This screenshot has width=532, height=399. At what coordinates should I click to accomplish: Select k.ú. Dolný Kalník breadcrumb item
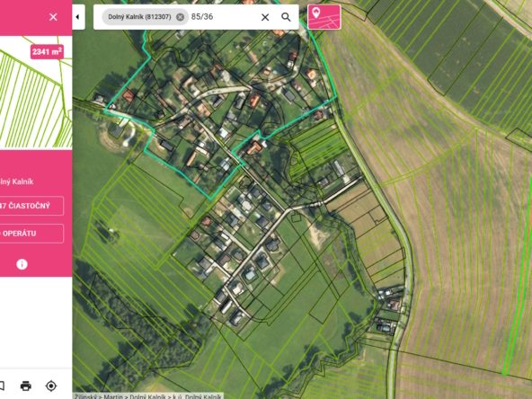[x=197, y=396]
